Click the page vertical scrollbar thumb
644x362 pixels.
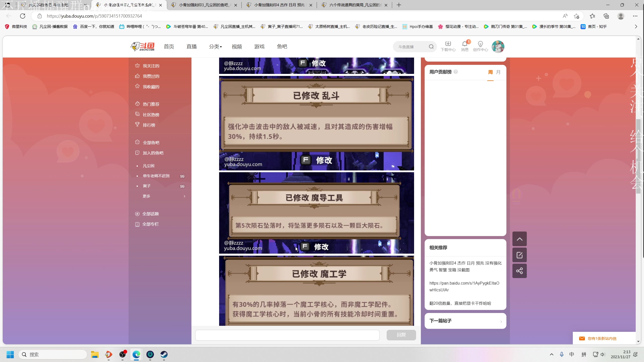pos(638,156)
